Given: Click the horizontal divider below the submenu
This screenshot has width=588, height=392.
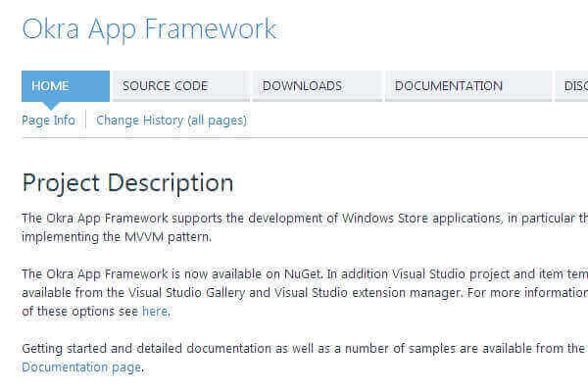Looking at the screenshot, I should tap(294, 137).
